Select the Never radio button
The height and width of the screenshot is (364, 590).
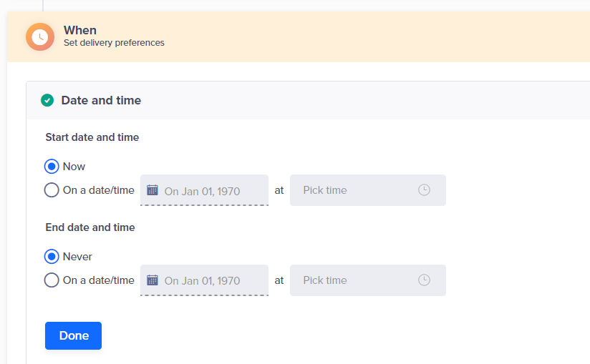coord(52,257)
